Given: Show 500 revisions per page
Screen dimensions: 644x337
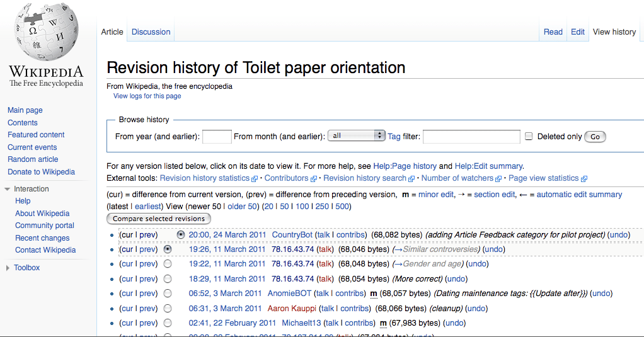Looking at the screenshot, I should point(342,207).
